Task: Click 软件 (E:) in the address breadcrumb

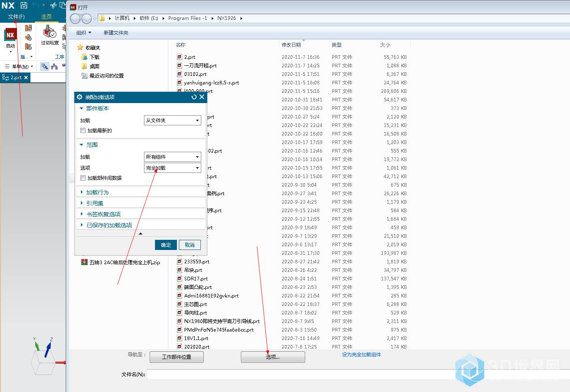Action: pos(149,18)
